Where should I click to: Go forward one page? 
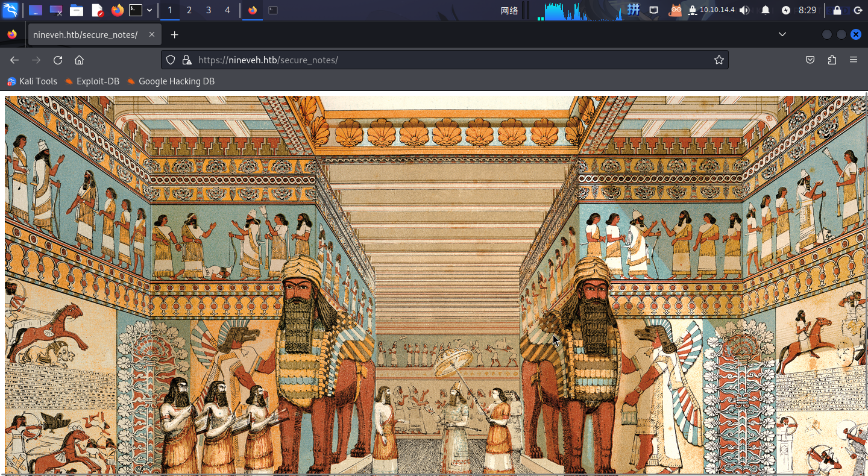click(x=36, y=60)
